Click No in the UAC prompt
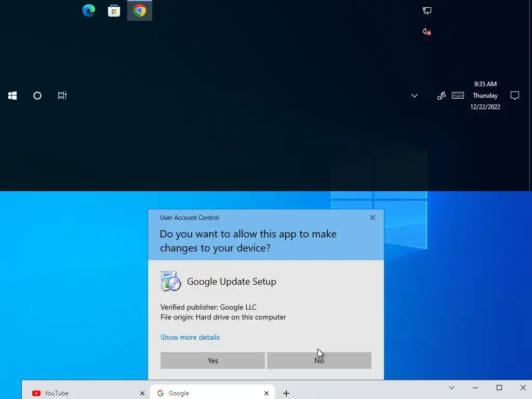Image resolution: width=532 pixels, height=399 pixels. pos(319,361)
